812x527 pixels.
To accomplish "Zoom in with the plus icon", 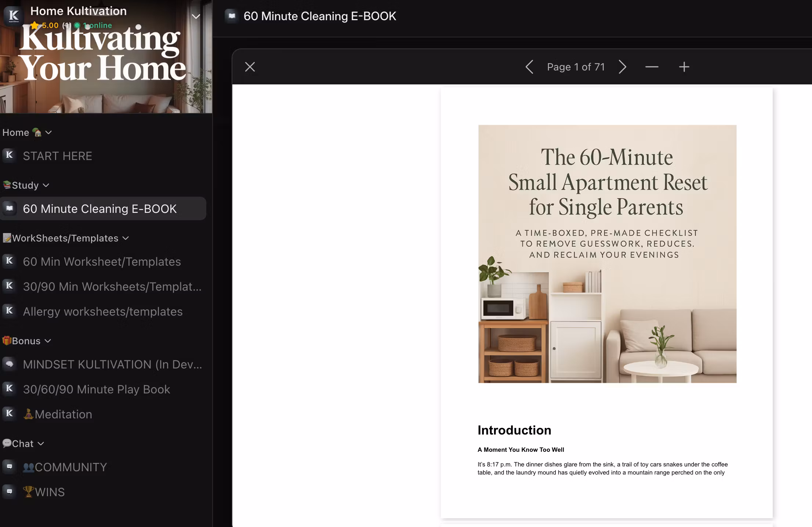I will [x=684, y=67].
